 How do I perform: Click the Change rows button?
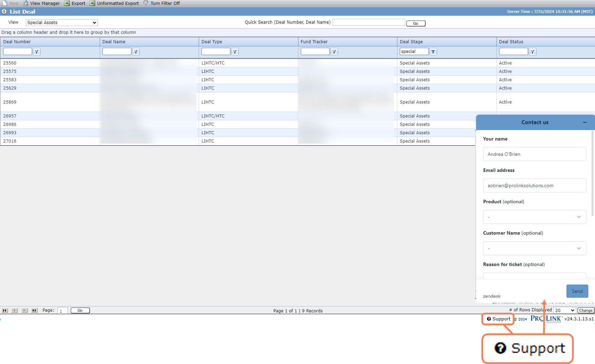coord(586,310)
